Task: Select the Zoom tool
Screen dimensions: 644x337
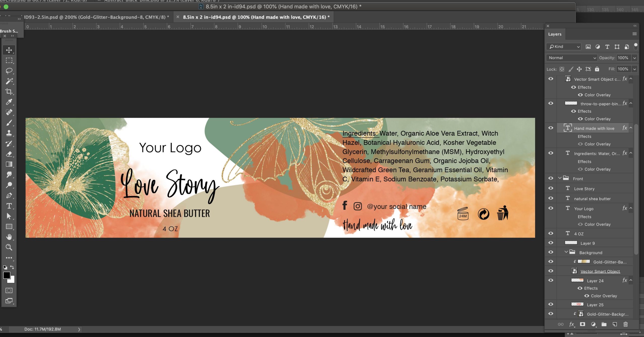Action: pos(9,247)
